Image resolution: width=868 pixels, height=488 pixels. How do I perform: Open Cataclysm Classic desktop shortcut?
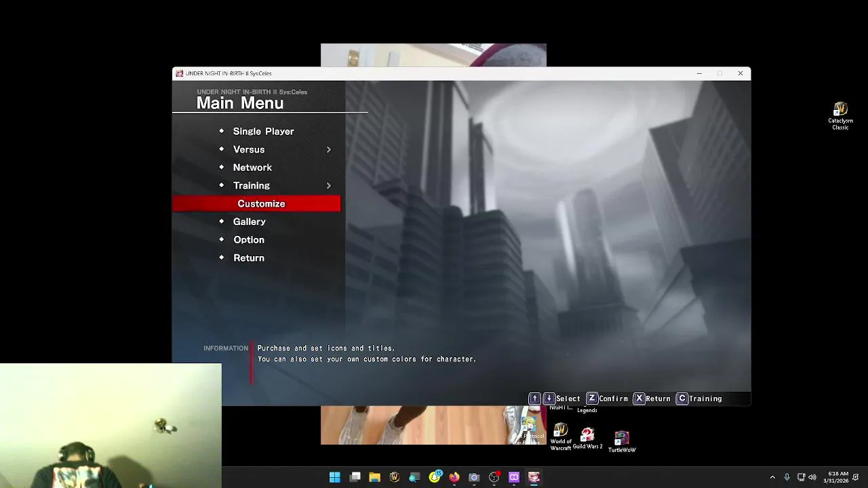pyautogui.click(x=840, y=116)
